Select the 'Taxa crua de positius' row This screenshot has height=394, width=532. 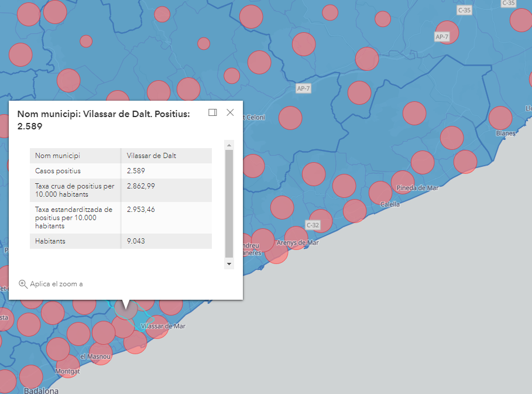121,190
